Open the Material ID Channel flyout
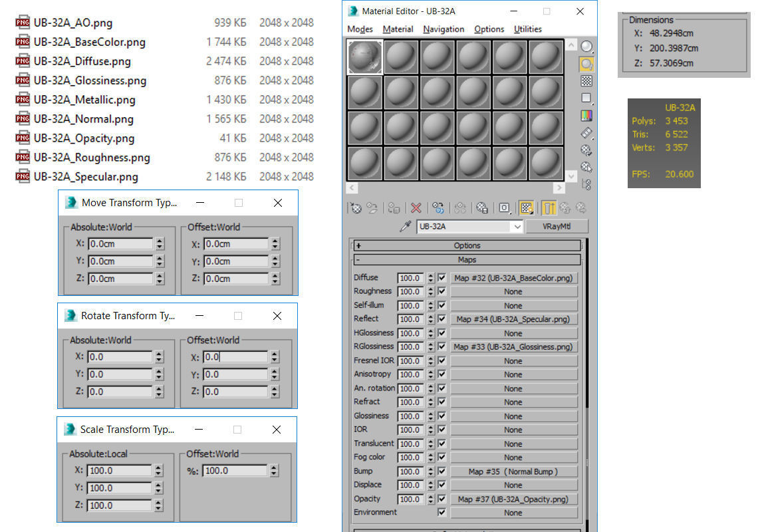This screenshot has width=760, height=532. (x=504, y=208)
